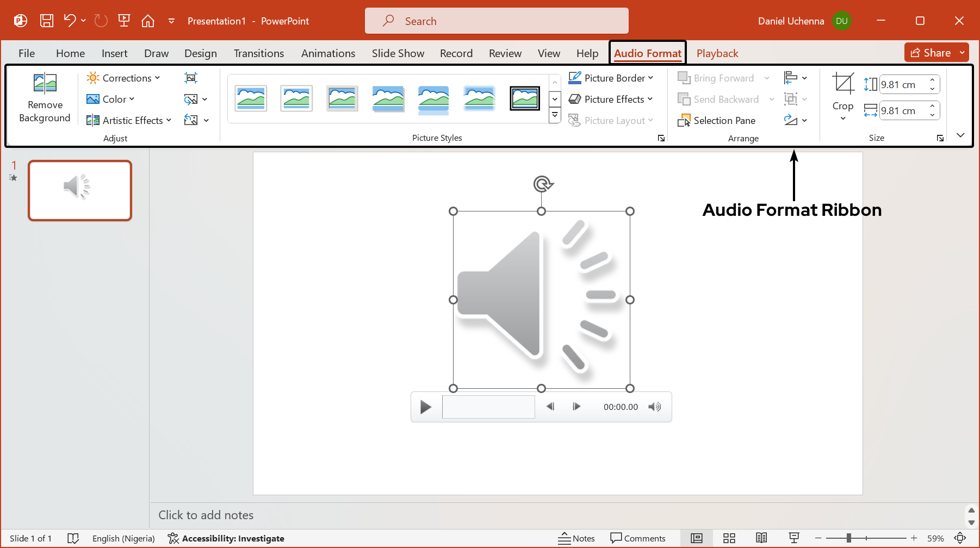This screenshot has height=548, width=980.
Task: Click the audio volume speaker icon
Action: (x=655, y=407)
